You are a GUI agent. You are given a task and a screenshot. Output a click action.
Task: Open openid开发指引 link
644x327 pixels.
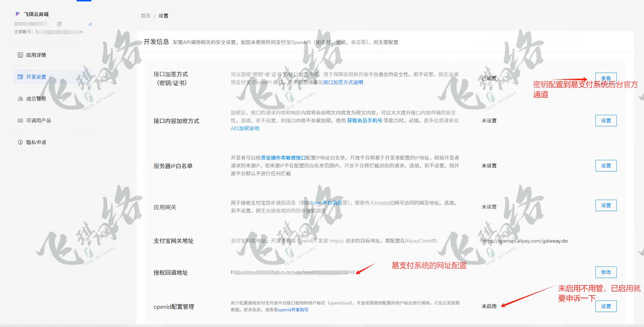pos(293,310)
